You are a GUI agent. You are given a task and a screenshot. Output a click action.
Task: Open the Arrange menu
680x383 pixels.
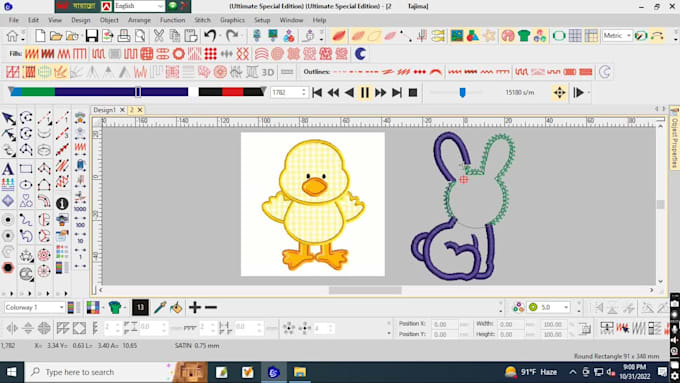pyautogui.click(x=139, y=20)
